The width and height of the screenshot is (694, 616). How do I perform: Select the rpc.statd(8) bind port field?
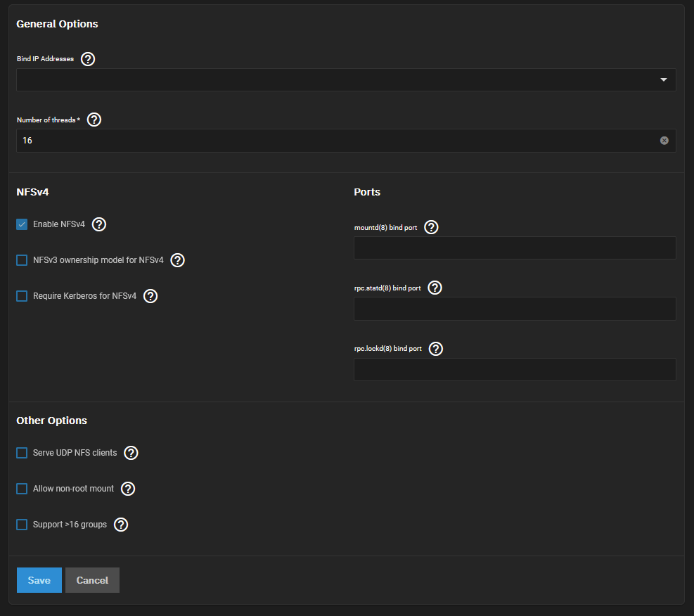(x=515, y=309)
